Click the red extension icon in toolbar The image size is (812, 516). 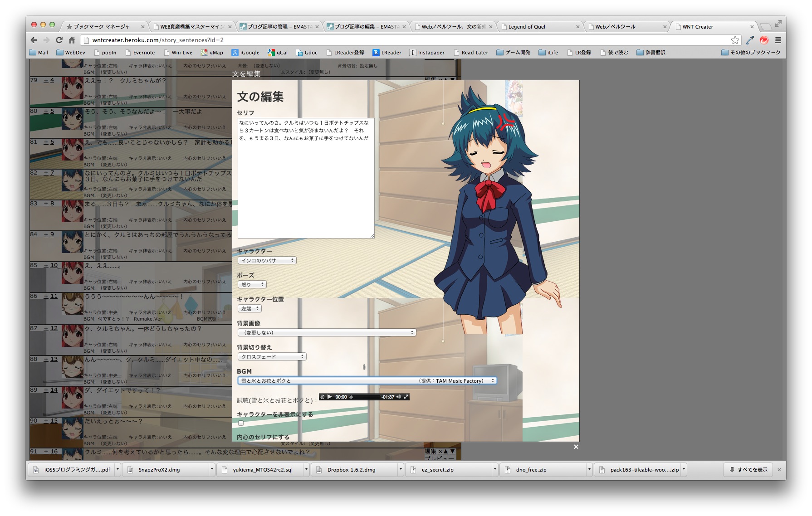[x=764, y=40]
